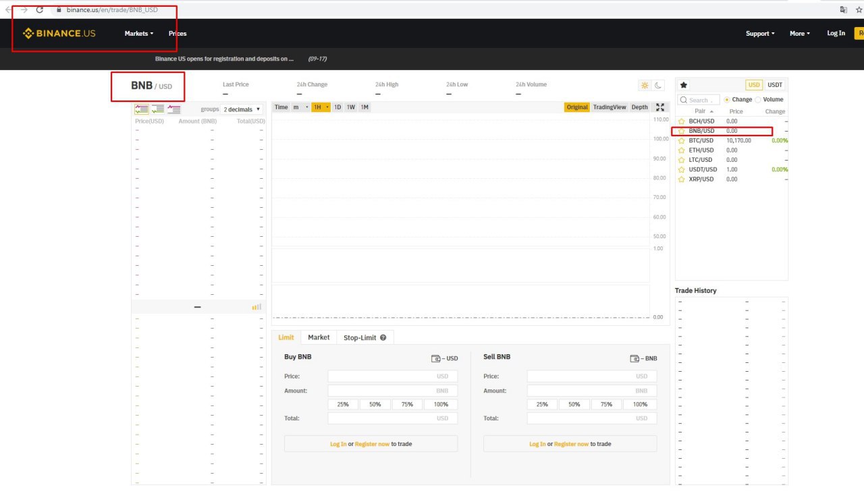Screen dimensions: 864x504
Task: Click the browser address bar URL
Action: pyautogui.click(x=112, y=10)
